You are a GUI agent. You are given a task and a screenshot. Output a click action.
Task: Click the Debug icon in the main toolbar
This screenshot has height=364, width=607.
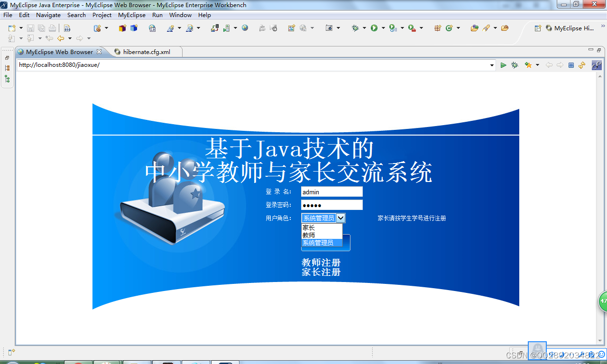point(355,28)
